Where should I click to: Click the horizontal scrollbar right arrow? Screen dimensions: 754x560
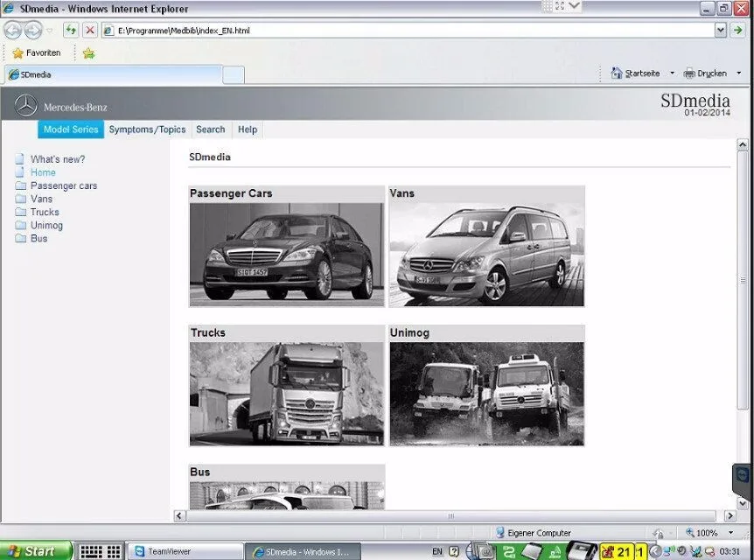pos(730,515)
